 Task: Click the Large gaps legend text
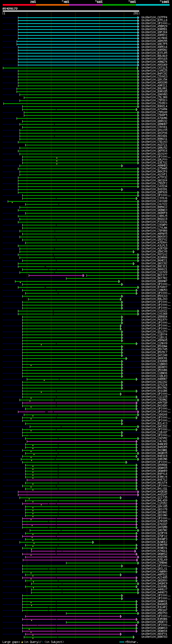pyautogui.click(x=33, y=642)
